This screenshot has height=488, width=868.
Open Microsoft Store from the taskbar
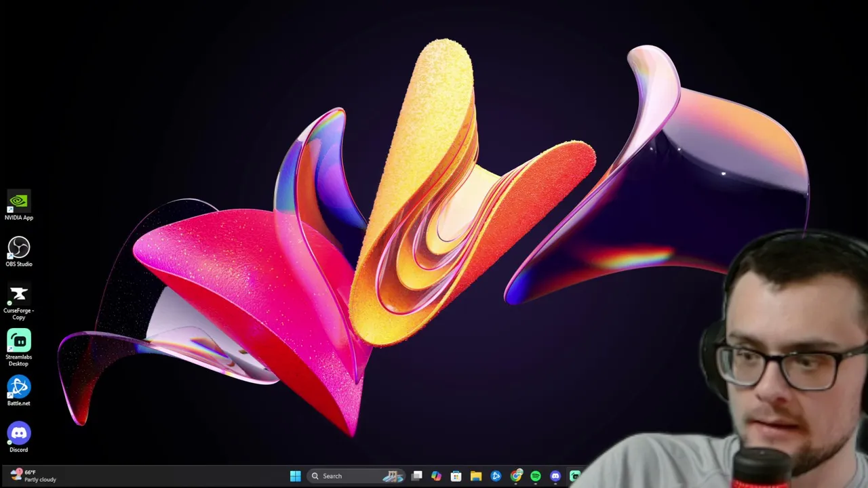point(456,476)
